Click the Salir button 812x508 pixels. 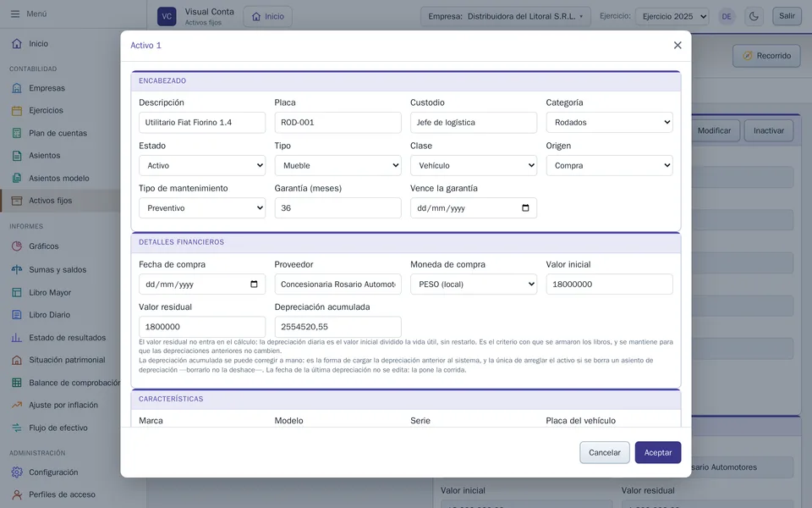787,16
